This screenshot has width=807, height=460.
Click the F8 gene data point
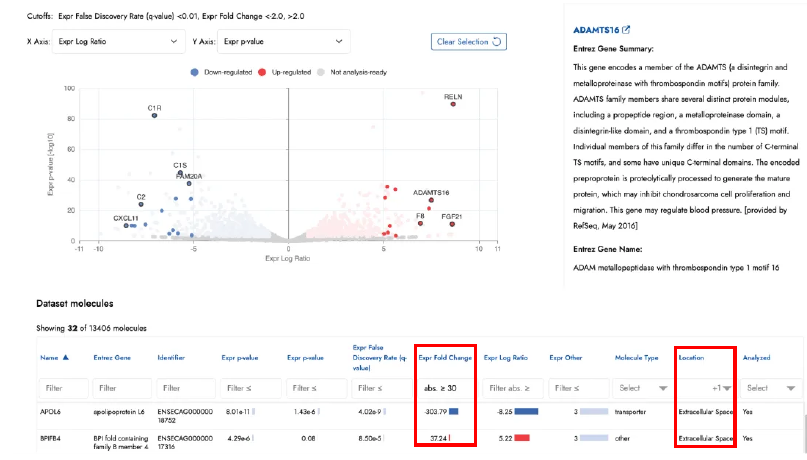coord(421,223)
